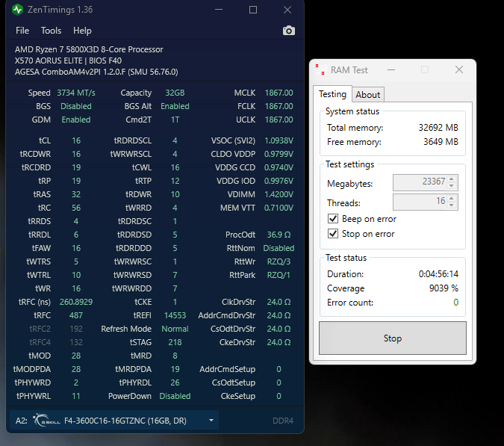The height and width of the screenshot is (446, 504).
Task: Click the DDR4 label in ZenTimings footer
Action: point(283,421)
